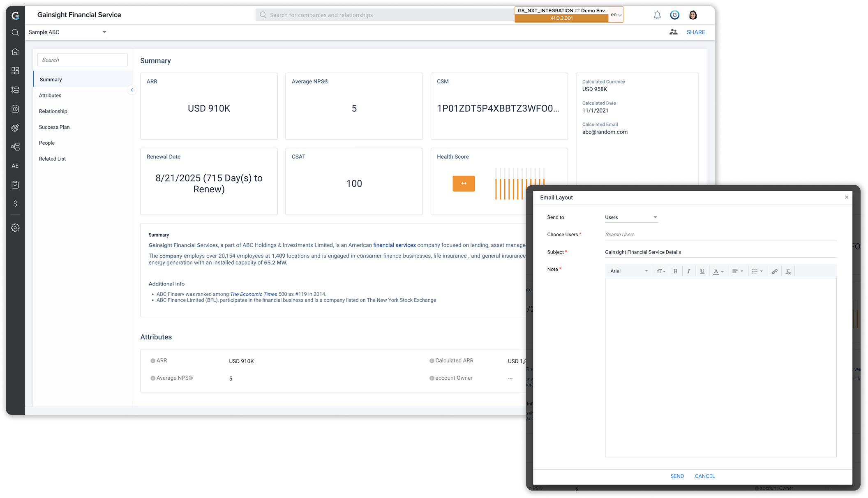Image resolution: width=868 pixels, height=498 pixels.
Task: Open the Arial font family dropdown
Action: (628, 271)
